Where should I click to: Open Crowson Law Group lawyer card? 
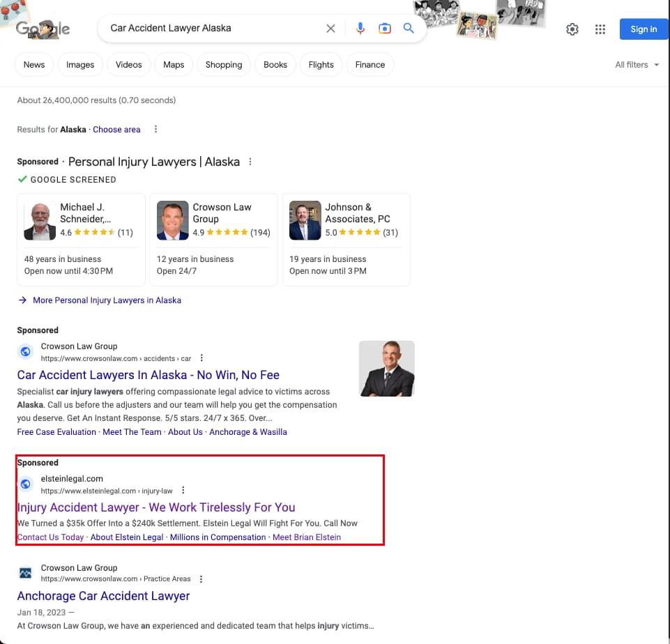213,240
